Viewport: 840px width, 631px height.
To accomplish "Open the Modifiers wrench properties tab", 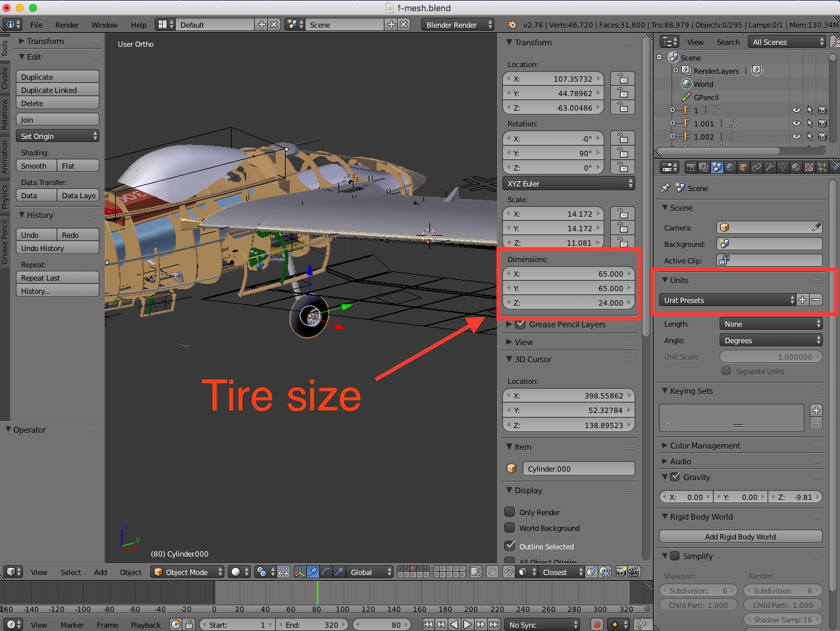I will [770, 167].
